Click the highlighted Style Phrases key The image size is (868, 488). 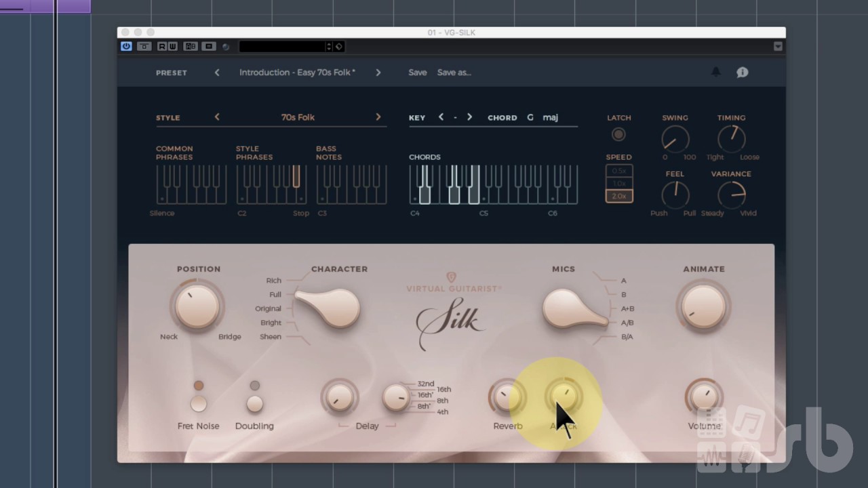296,176
